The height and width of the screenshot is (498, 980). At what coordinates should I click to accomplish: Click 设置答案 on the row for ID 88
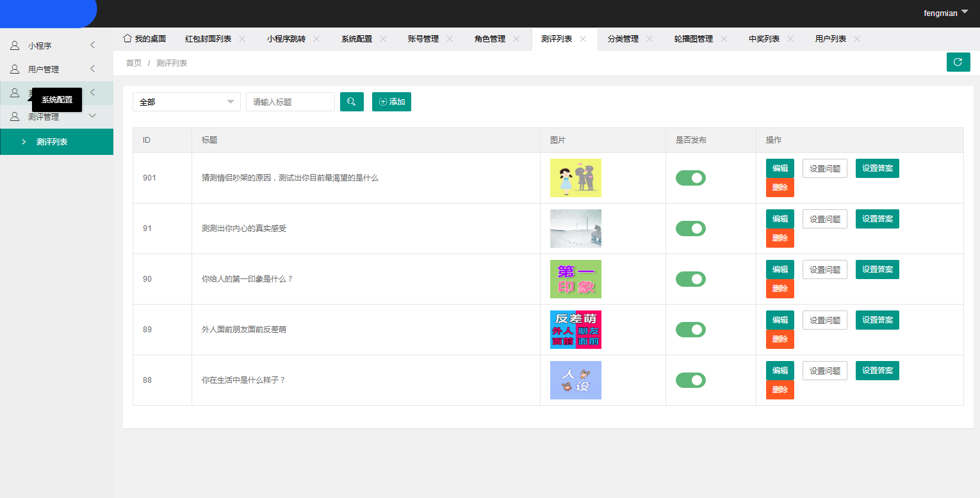877,370
